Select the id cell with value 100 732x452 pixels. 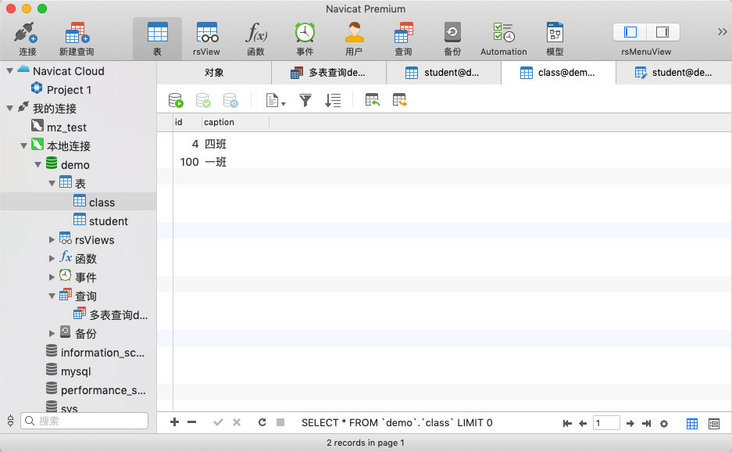[x=187, y=162]
